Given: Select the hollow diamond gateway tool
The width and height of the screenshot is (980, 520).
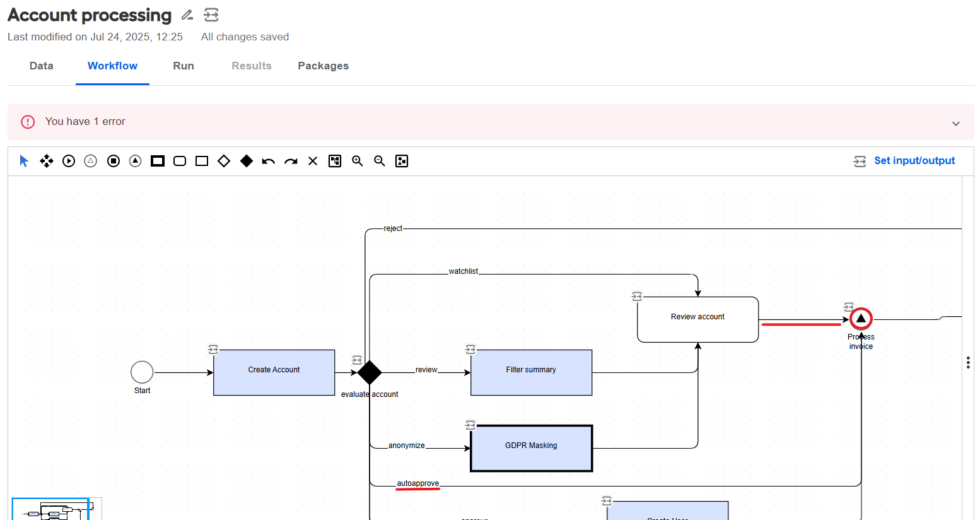Looking at the screenshot, I should (224, 161).
